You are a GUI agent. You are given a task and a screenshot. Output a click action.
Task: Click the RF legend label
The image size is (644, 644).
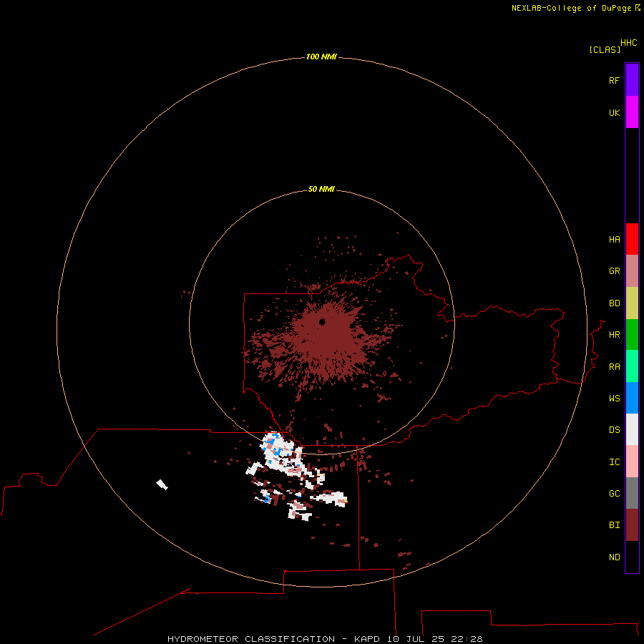tap(614, 80)
